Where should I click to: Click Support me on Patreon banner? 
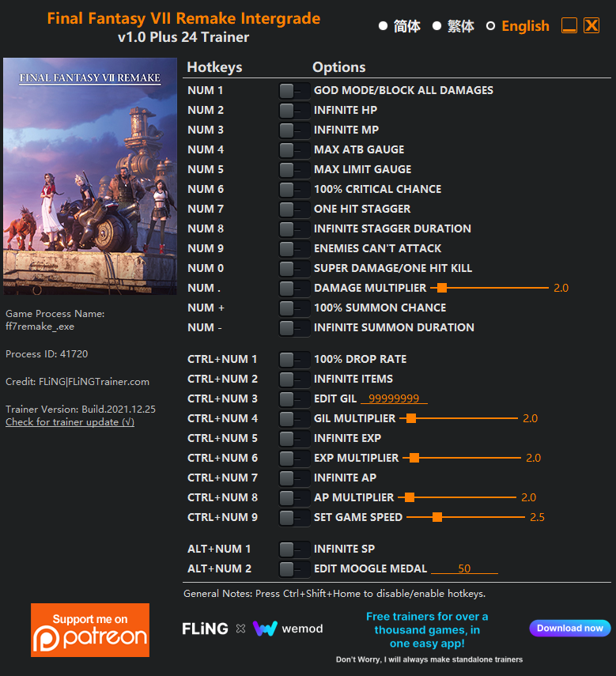(90, 630)
